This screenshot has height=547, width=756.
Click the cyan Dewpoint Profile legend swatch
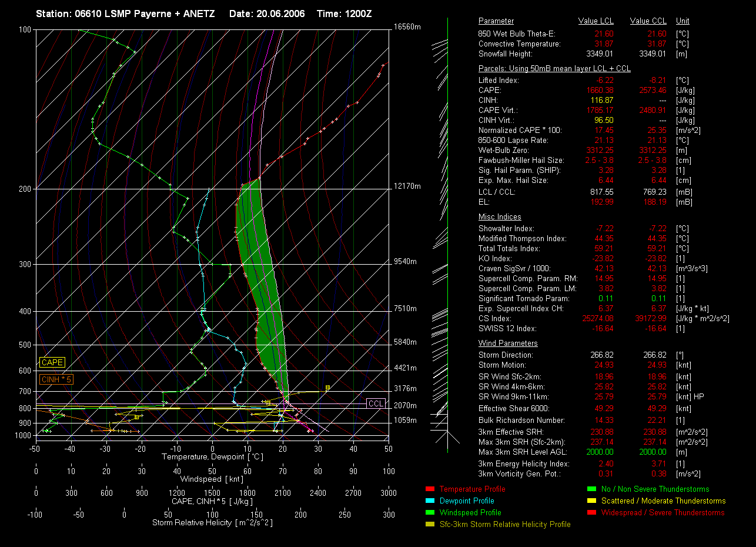tap(429, 501)
